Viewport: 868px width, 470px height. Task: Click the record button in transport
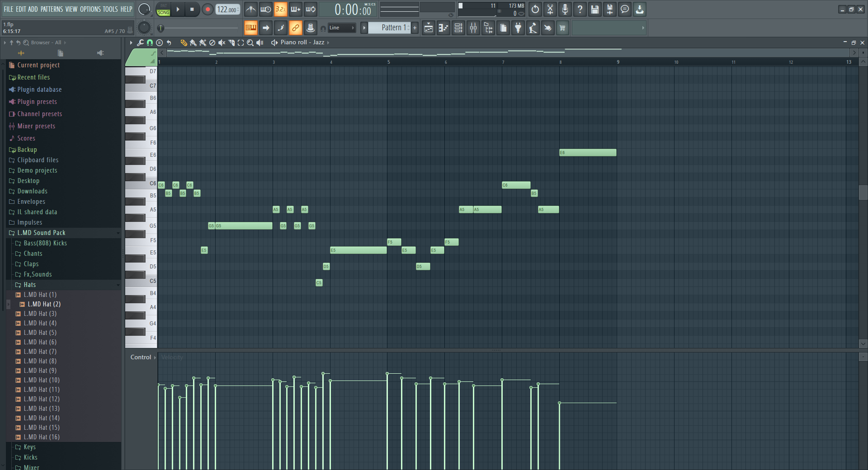[208, 9]
